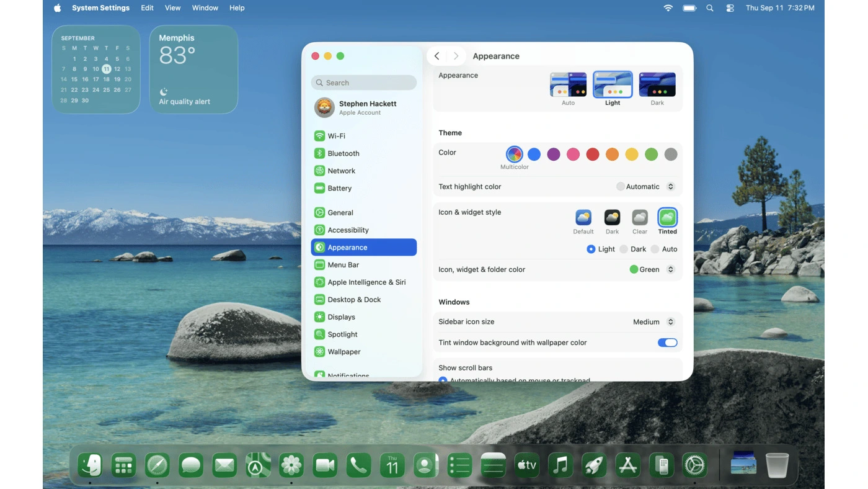Select Battery in sidebar
This screenshot has height=489, width=868.
pyautogui.click(x=364, y=188)
